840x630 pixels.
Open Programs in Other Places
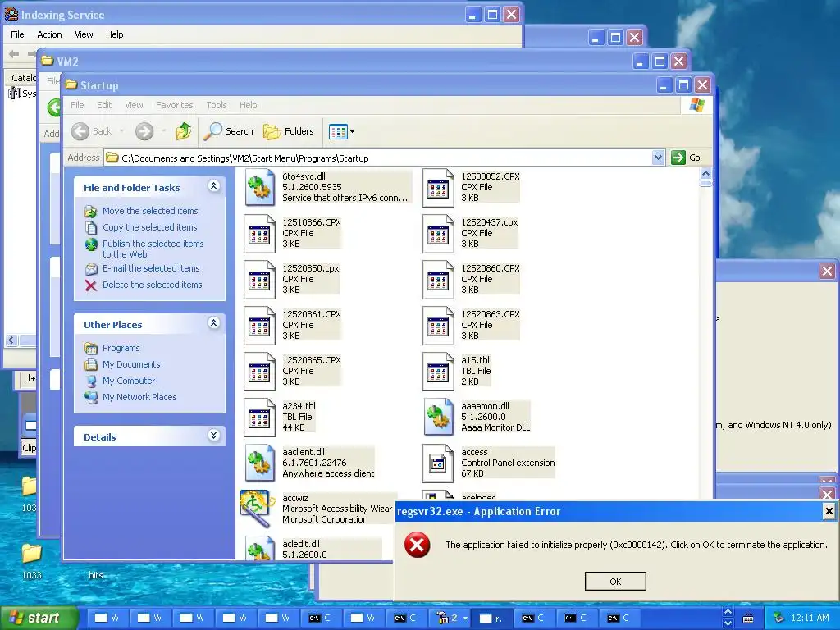pos(121,348)
